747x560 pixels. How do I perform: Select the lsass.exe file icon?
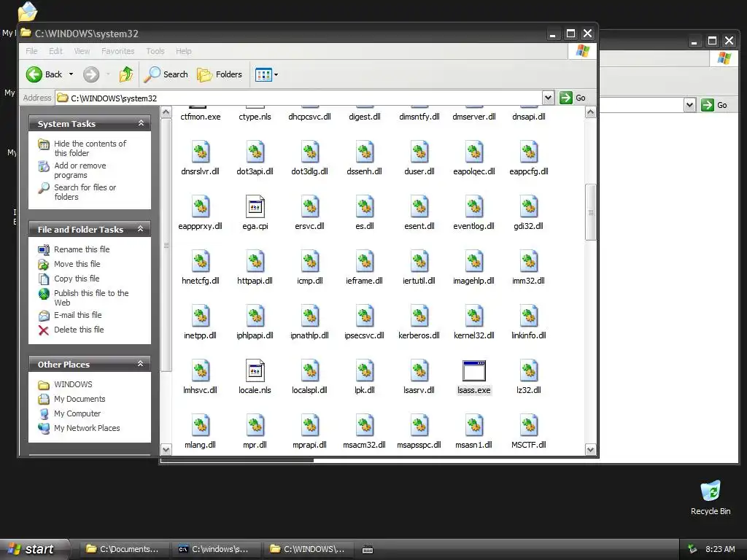tap(474, 371)
